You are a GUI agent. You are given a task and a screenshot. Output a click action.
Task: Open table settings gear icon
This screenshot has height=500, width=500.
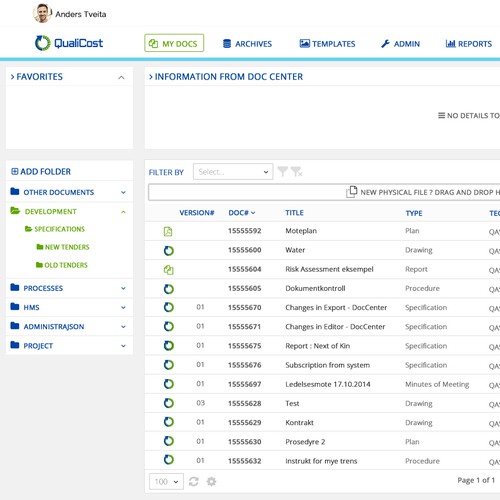click(x=211, y=481)
